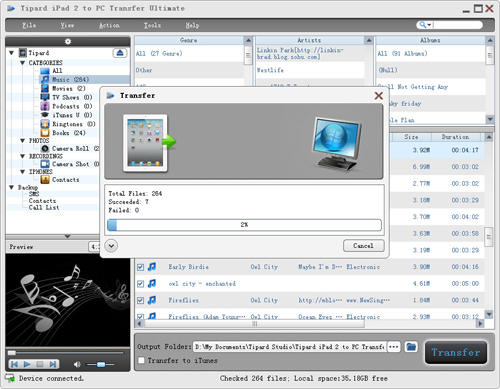This screenshot has height=389, width=500.
Task: Collapse the Tipard device tree
Action: [x=12, y=53]
